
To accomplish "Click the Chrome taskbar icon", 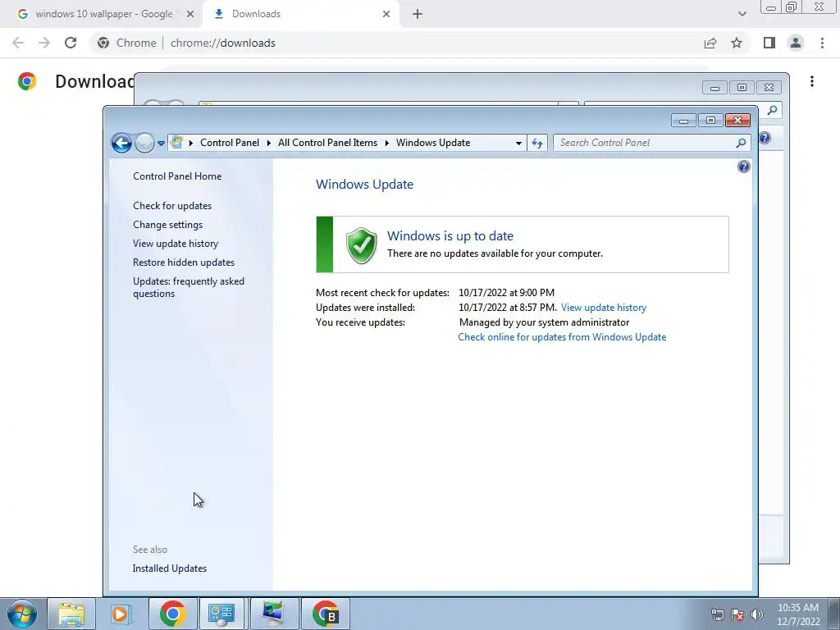I will [x=172, y=614].
